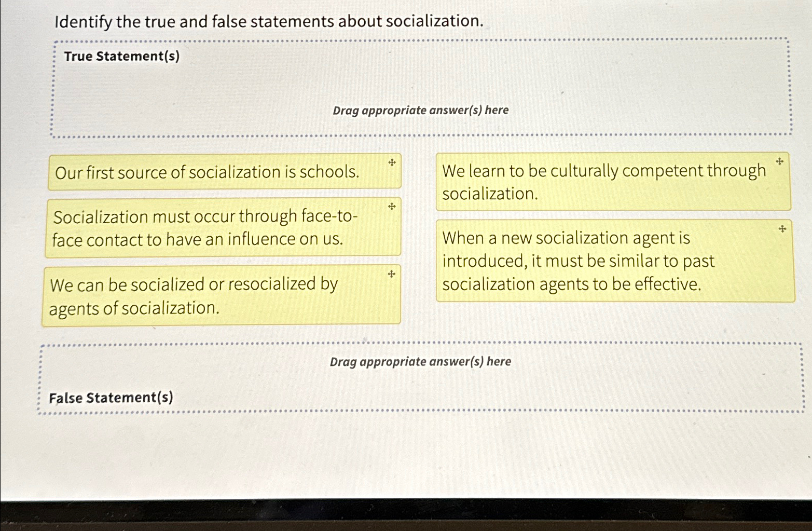Select the card about cultural competence through socialization
The height and width of the screenshot is (531, 812).
coord(604,183)
